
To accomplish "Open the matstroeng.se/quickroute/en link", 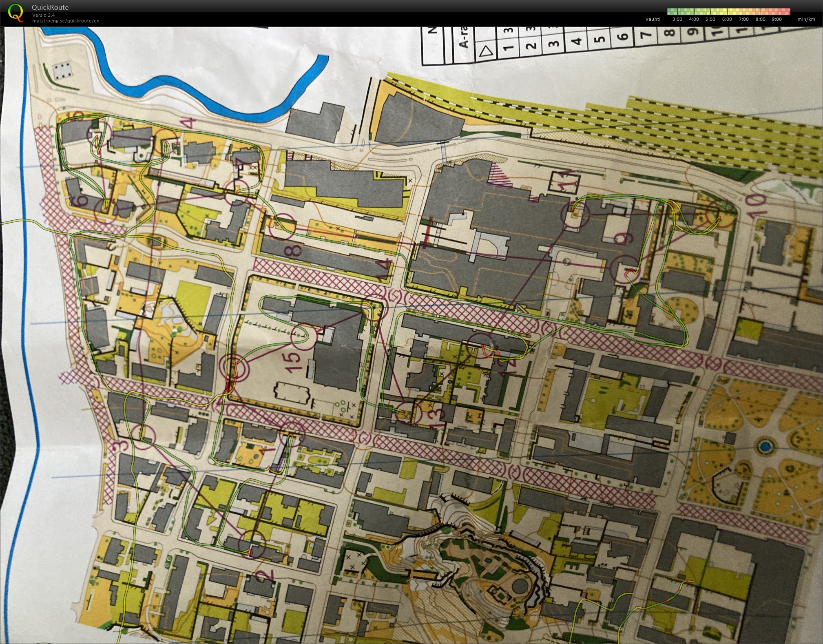I will click(66, 21).
